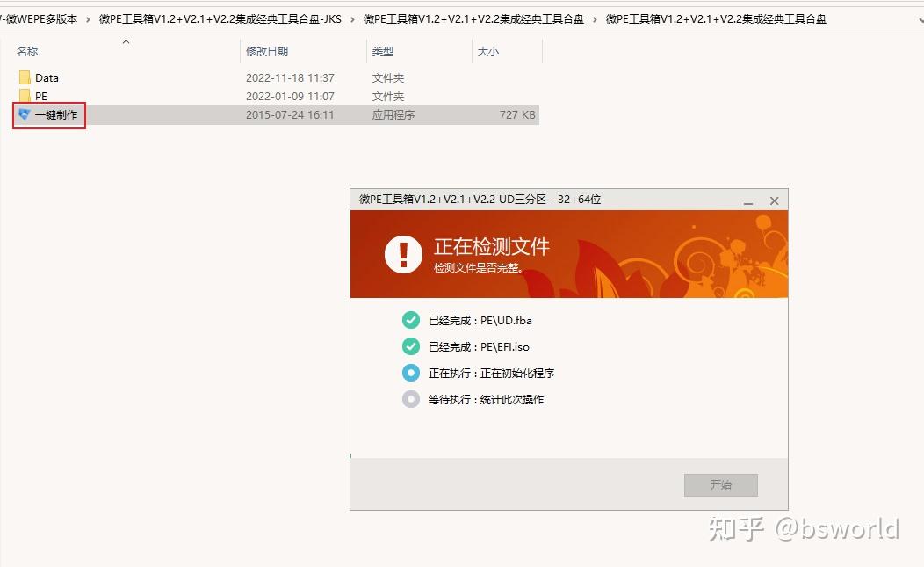Screen dimensions: 924x567
Task: Click green checkmark beside PE\EFI.iso
Action: tap(411, 346)
